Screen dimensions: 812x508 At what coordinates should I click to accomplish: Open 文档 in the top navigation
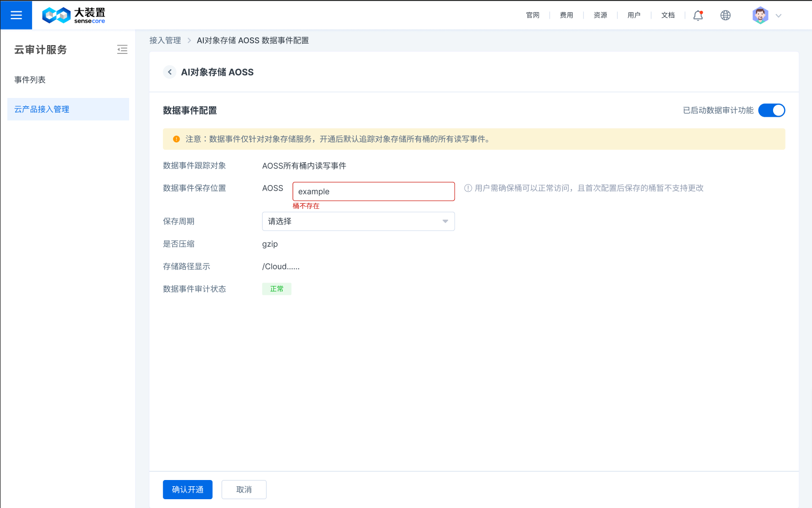point(668,15)
